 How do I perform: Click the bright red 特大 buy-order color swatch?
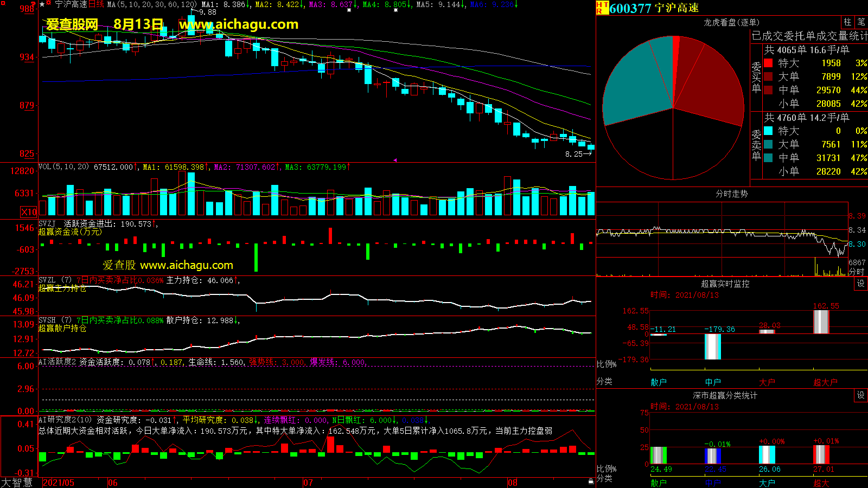(768, 63)
